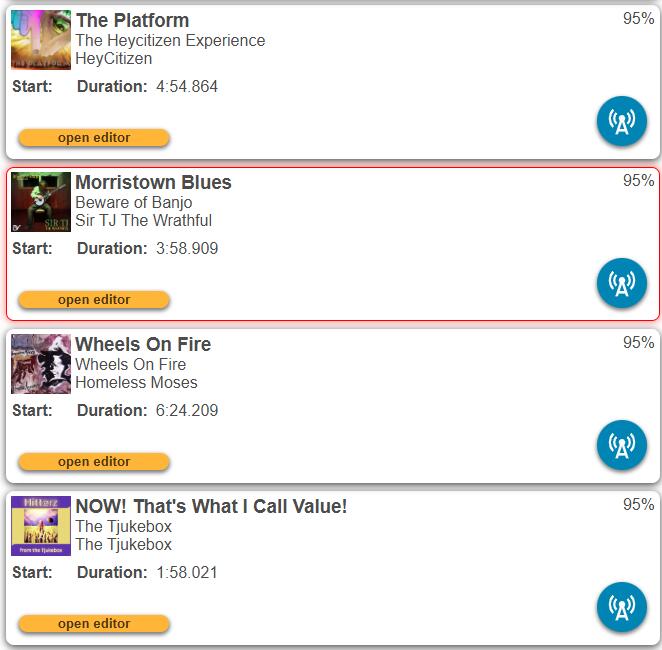Click Morristown Blues track title
Screen dimensions: 662x650
click(153, 182)
